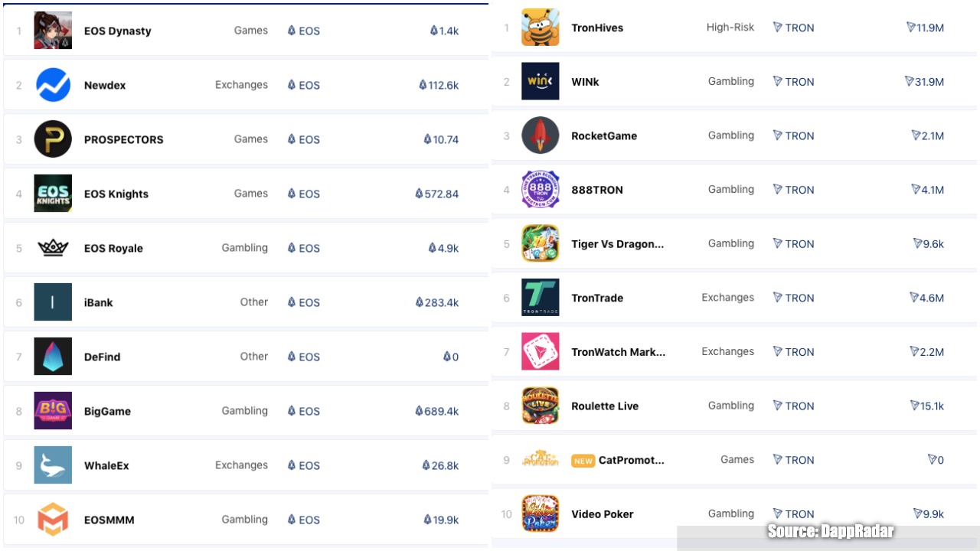Image resolution: width=980 pixels, height=551 pixels.
Task: Click the Tiger Vs Dragon thumbnail
Action: coord(540,243)
